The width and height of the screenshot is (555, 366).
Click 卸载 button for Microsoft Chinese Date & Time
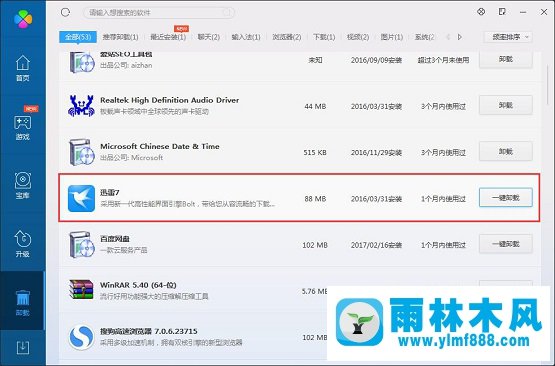(505, 151)
